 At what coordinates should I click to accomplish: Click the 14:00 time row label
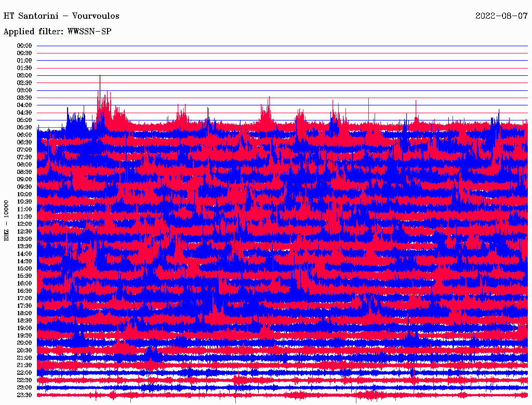(x=24, y=254)
